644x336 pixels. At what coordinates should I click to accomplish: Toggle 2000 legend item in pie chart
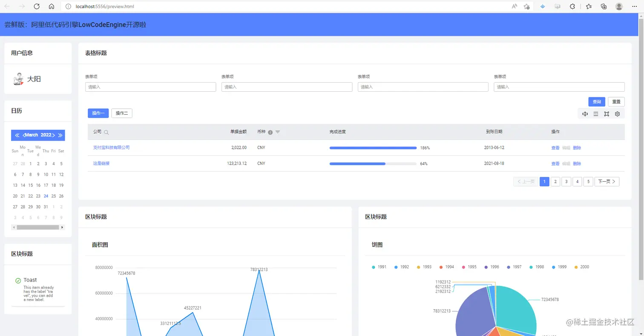(581, 267)
